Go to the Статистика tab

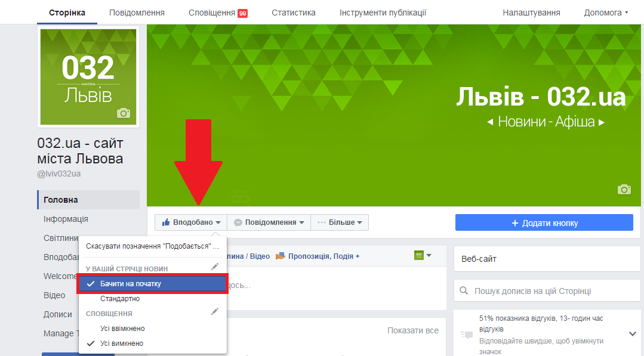[293, 13]
